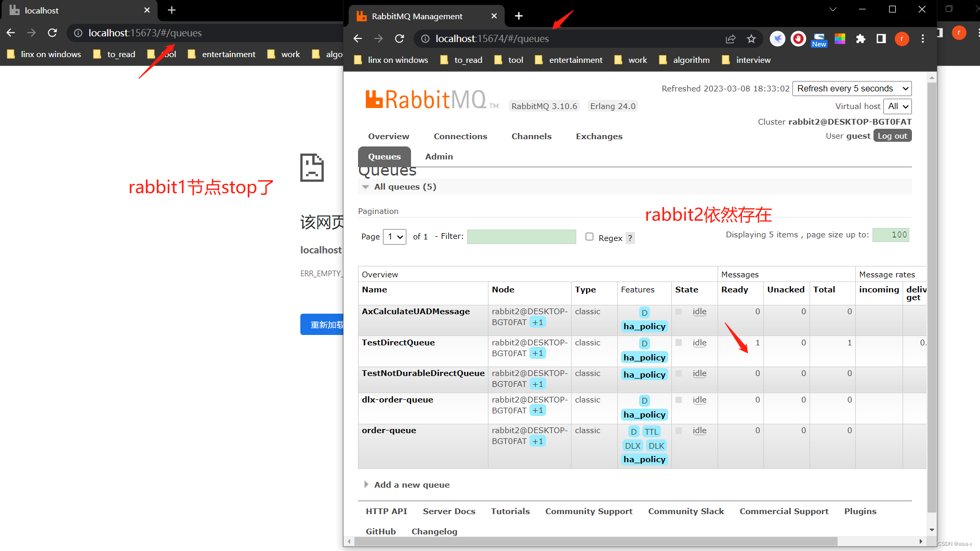Open the dlx-order-queue queue
The height and width of the screenshot is (551, 980).
point(398,400)
